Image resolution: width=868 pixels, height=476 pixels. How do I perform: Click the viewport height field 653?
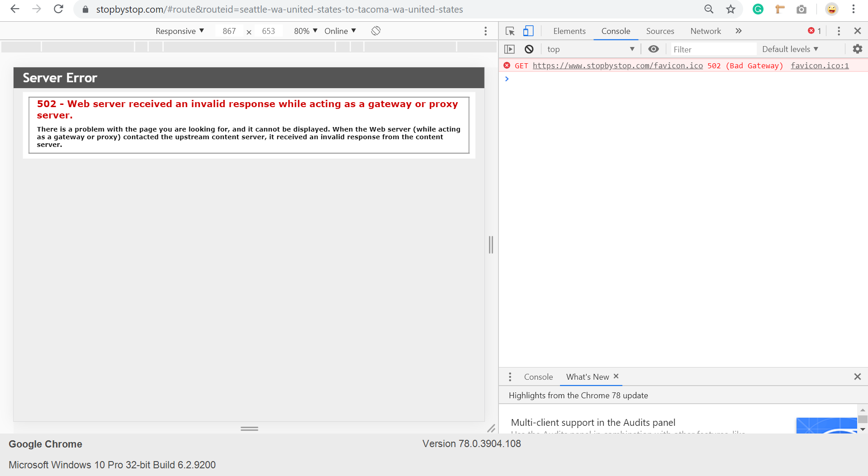tap(268, 31)
